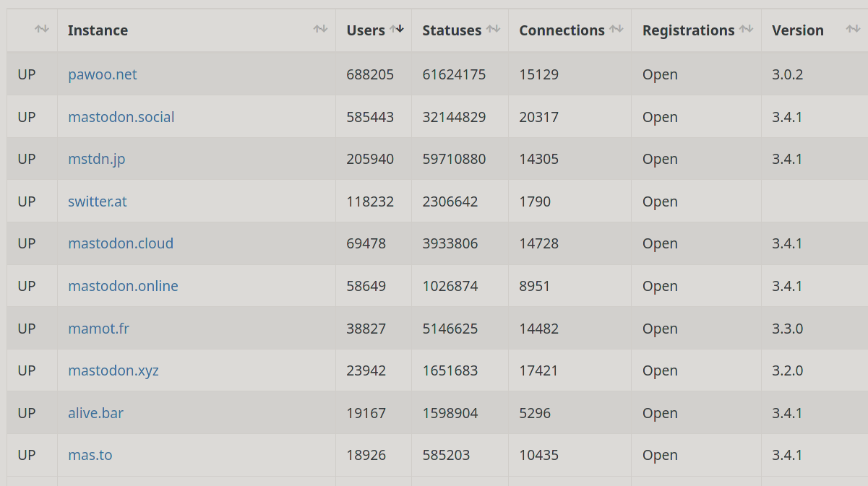Select alive.bar users count 19167
The image size is (868, 486).
tap(366, 413)
